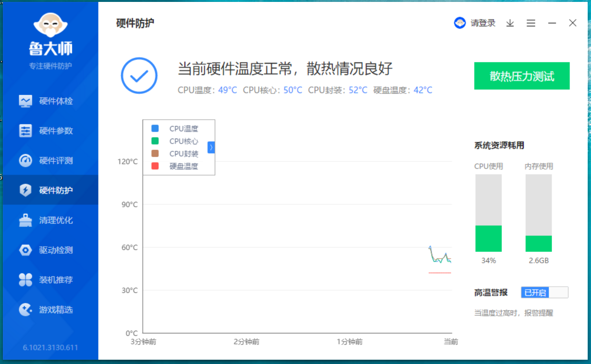Start the 散热压力测试 button
Image resolution: width=591 pixels, height=364 pixels.
coord(522,76)
